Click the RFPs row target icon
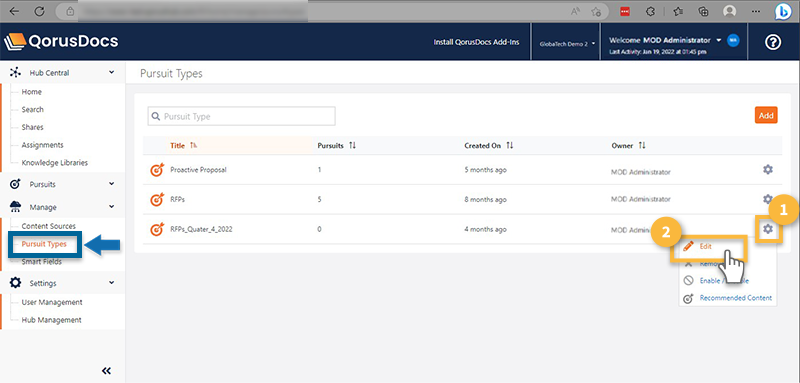This screenshot has height=383, width=800. click(158, 199)
